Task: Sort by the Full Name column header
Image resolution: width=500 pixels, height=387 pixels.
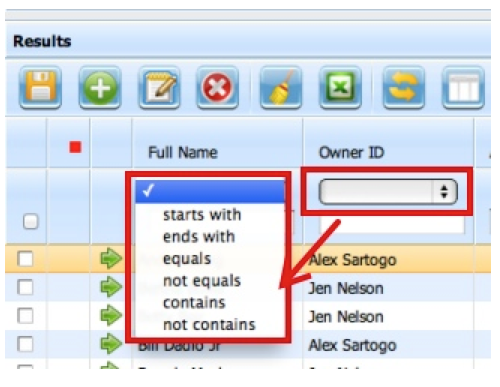Action: [183, 153]
